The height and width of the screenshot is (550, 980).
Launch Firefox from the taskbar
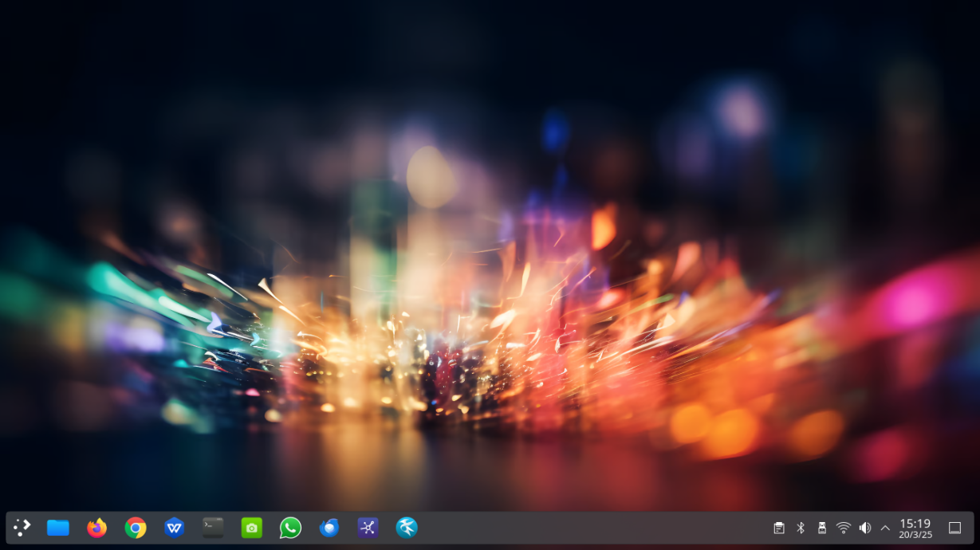(x=96, y=528)
